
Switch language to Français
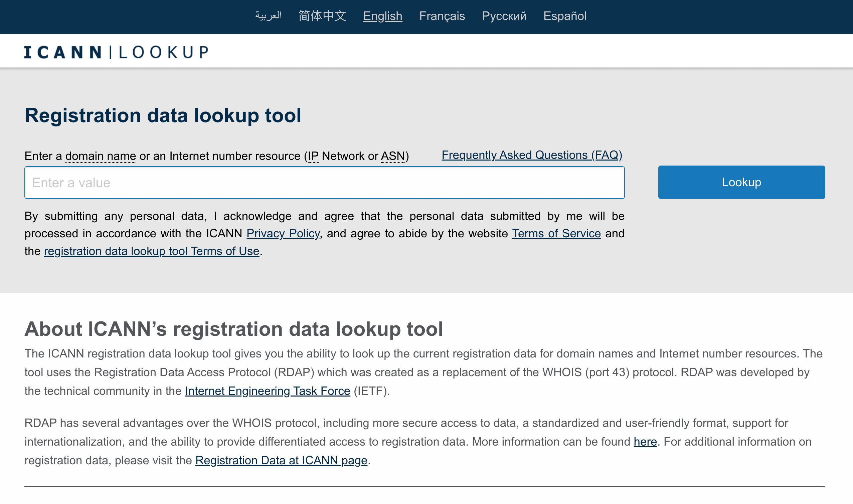(442, 16)
